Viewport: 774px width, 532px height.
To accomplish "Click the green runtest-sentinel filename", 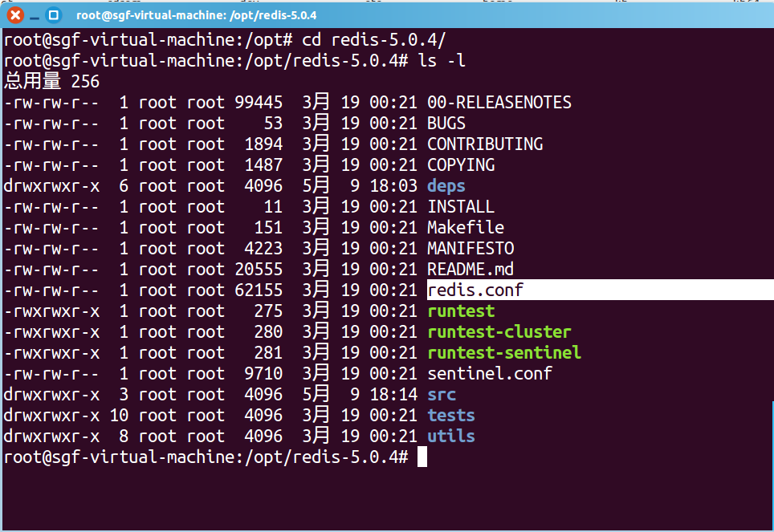I will point(504,352).
